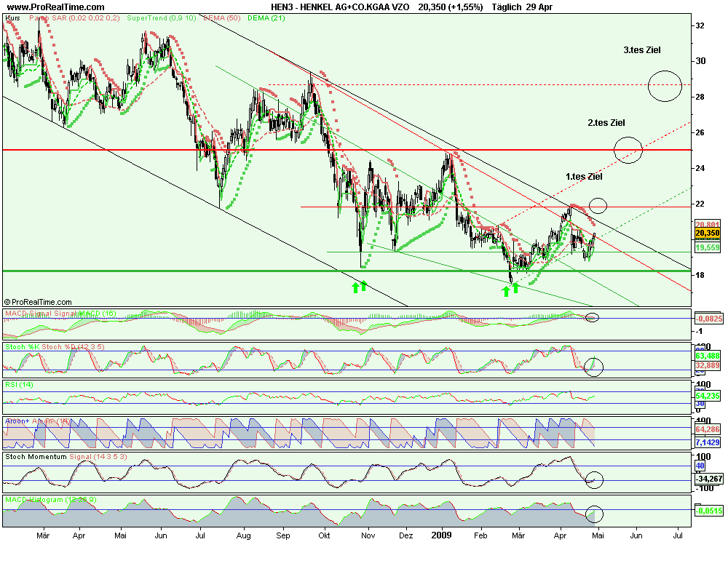
Task: Select the Stoch Momentum Signal panel label
Action: point(66,457)
